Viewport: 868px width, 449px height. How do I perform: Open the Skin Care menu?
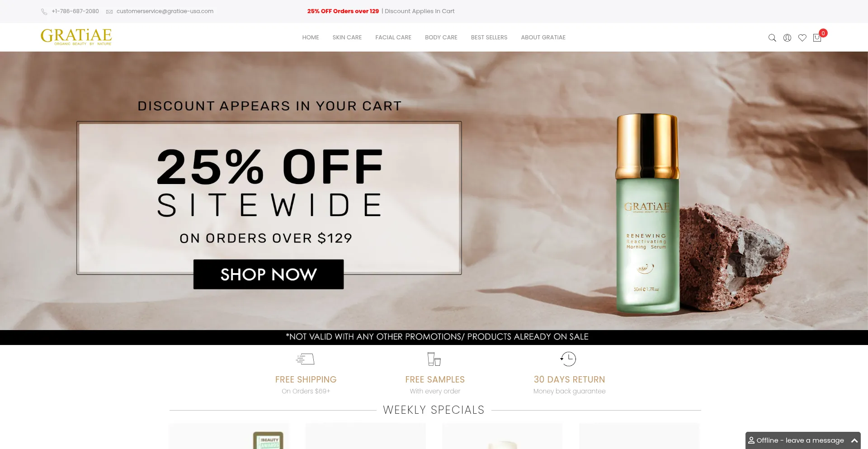point(347,38)
